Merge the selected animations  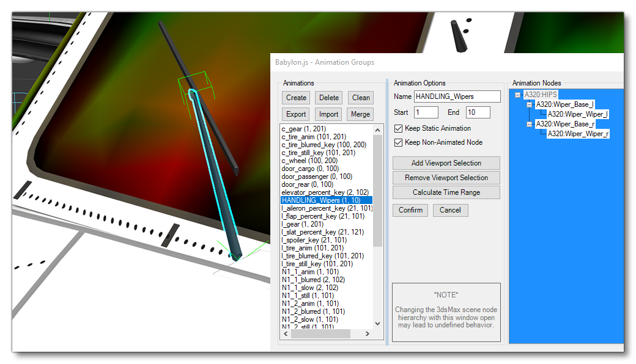(x=360, y=114)
